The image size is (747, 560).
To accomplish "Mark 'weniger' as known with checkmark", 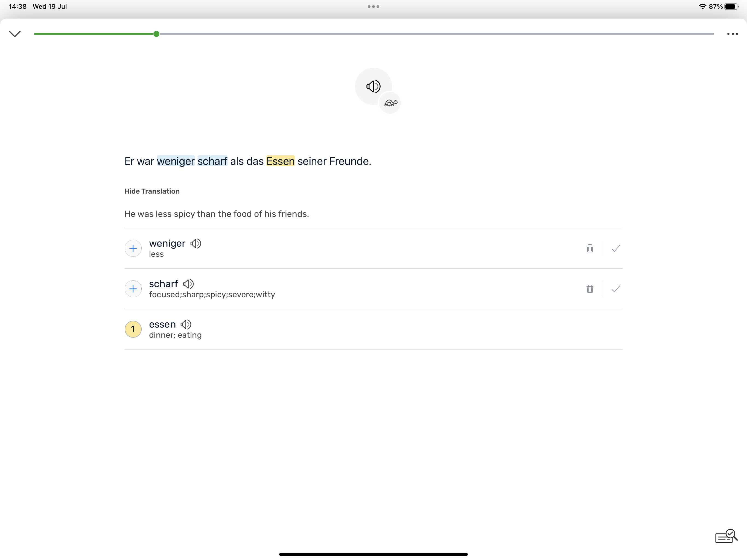I will [616, 248].
